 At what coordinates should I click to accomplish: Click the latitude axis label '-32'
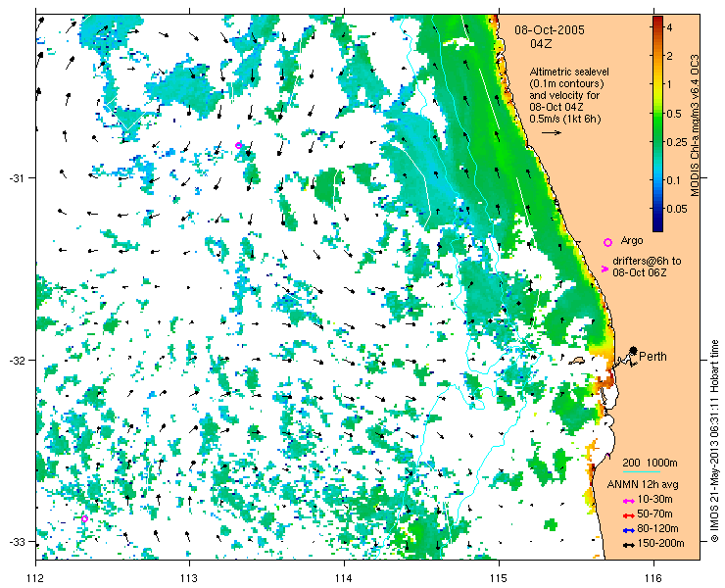point(17,360)
